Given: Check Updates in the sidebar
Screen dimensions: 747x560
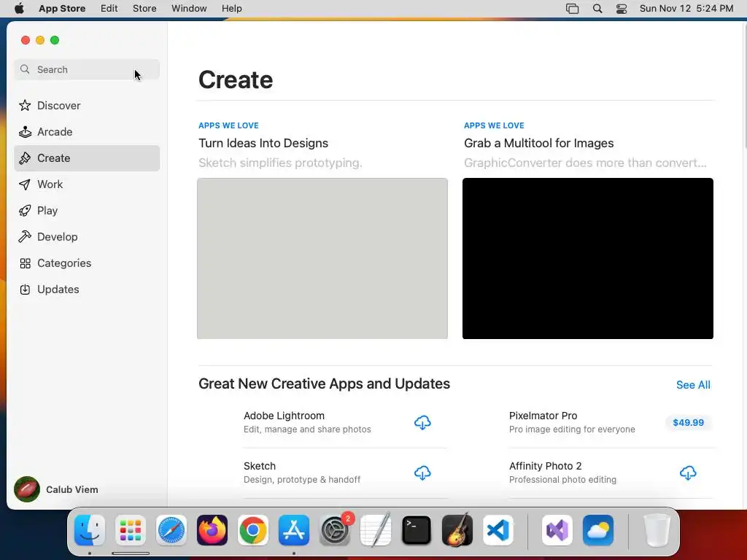Looking at the screenshot, I should point(87,289).
